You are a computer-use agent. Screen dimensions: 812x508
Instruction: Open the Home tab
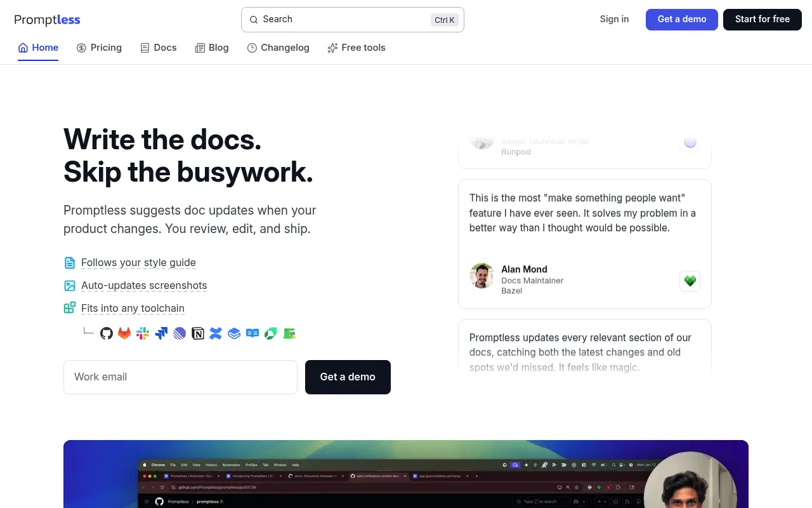pyautogui.click(x=38, y=48)
